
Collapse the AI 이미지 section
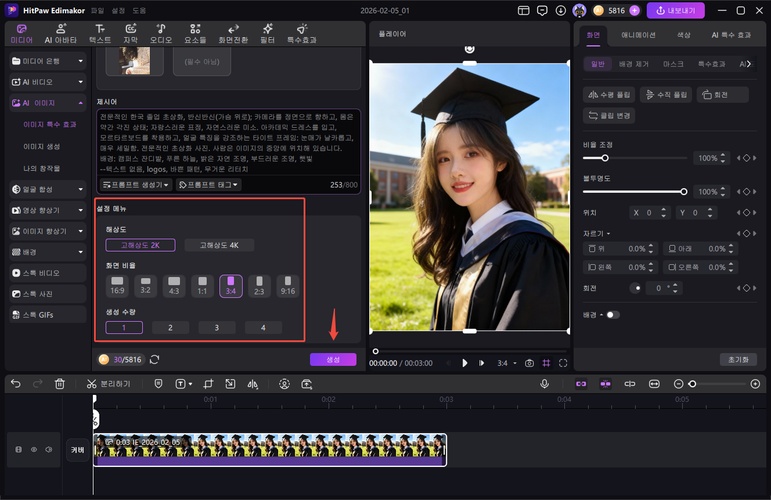48,103
